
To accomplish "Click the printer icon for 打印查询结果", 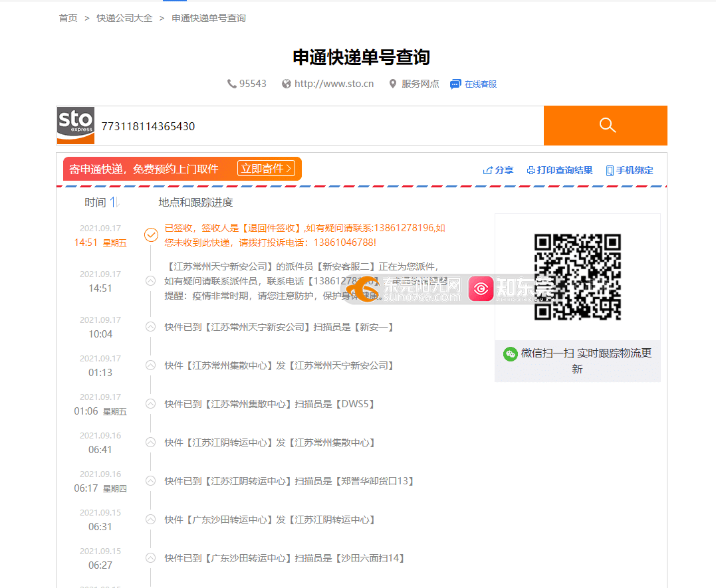I will tap(531, 170).
